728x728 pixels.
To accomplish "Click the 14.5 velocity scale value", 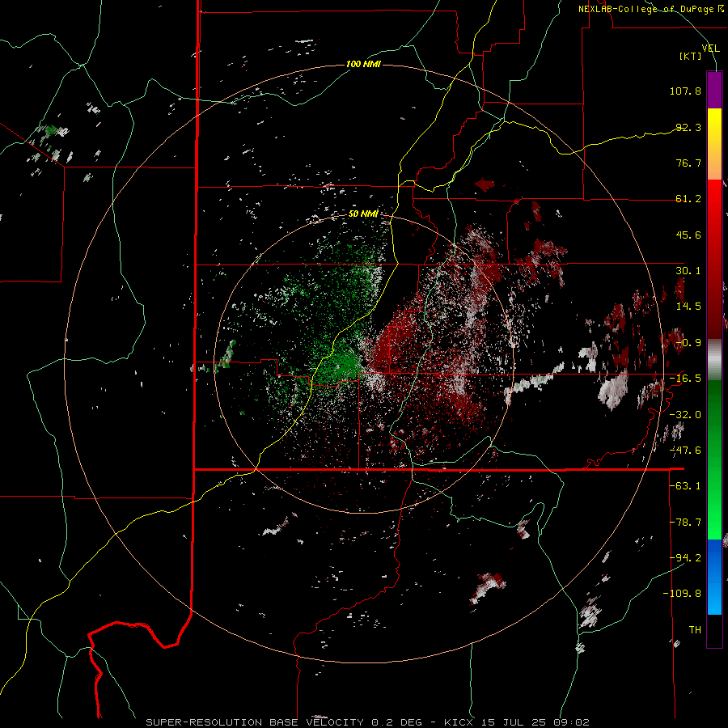I will (688, 307).
